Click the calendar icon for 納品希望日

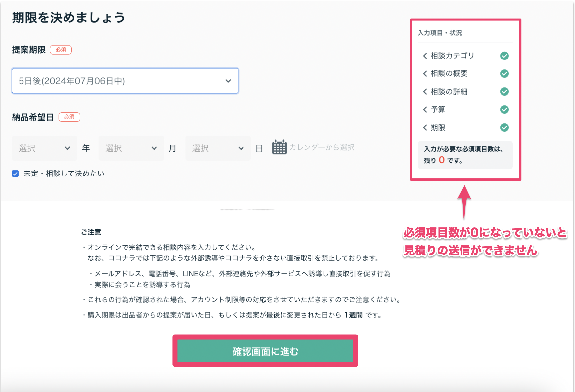click(x=280, y=148)
